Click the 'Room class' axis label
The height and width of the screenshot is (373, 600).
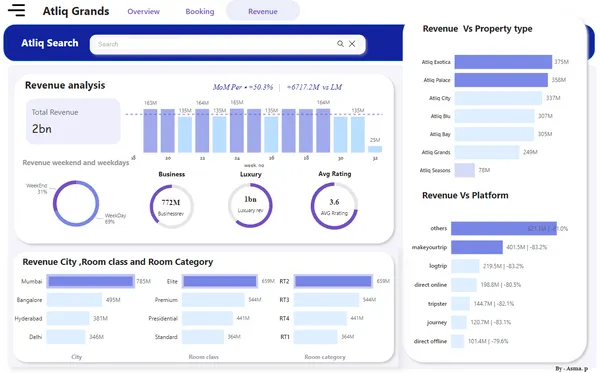[204, 357]
